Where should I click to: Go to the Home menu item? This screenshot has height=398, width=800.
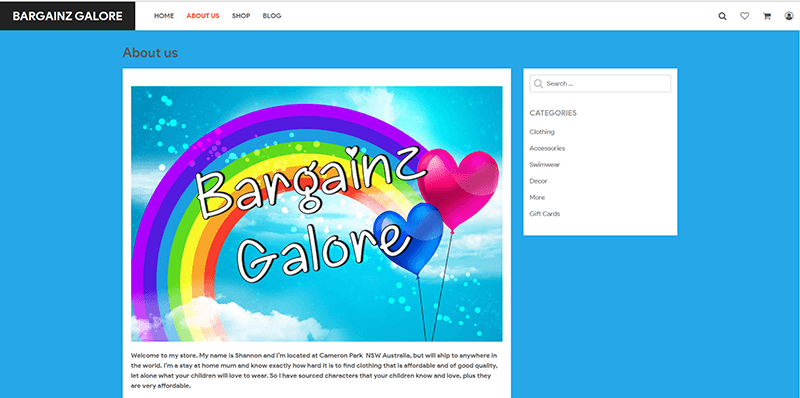click(x=164, y=16)
